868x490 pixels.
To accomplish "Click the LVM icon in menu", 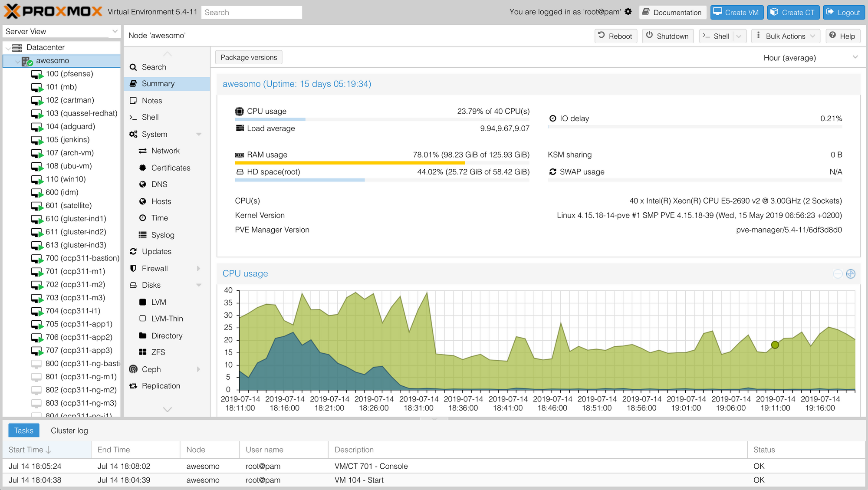I will point(142,302).
